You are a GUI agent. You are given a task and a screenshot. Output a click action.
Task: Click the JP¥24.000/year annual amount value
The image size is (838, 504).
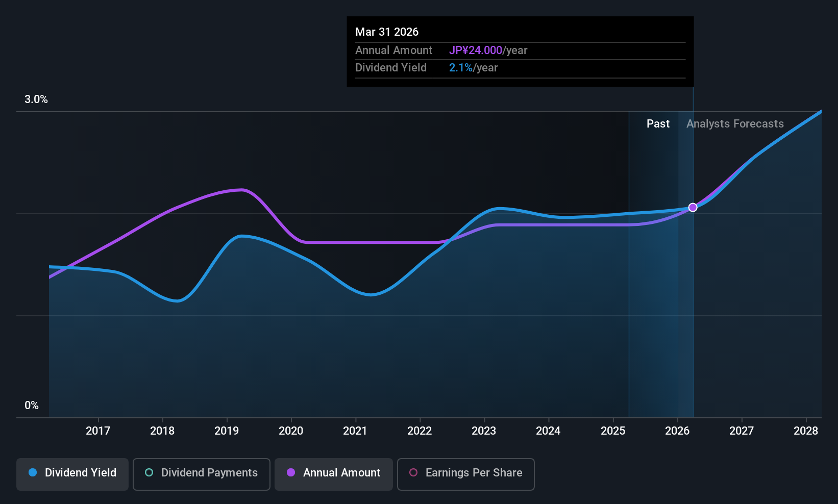[x=488, y=50]
